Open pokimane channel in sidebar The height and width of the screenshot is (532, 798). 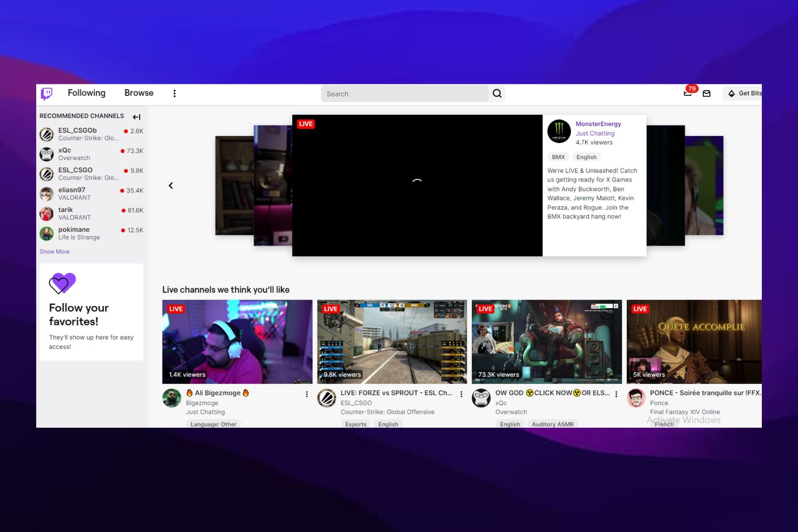pyautogui.click(x=91, y=234)
